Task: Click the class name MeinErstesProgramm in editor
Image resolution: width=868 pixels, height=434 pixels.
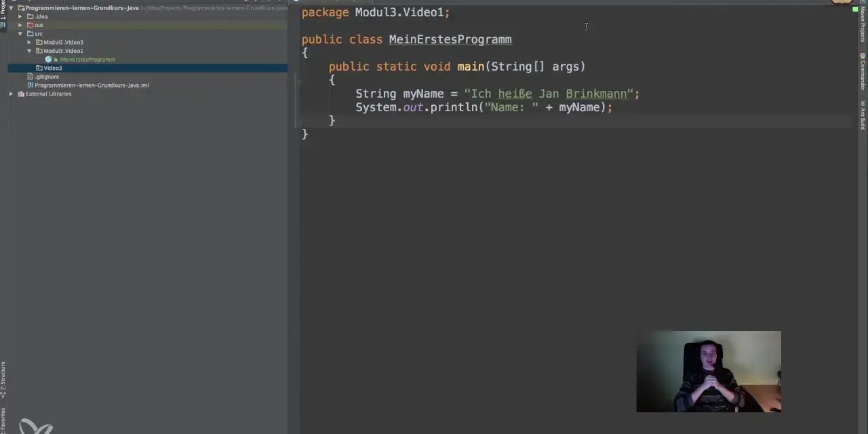Action: point(450,39)
